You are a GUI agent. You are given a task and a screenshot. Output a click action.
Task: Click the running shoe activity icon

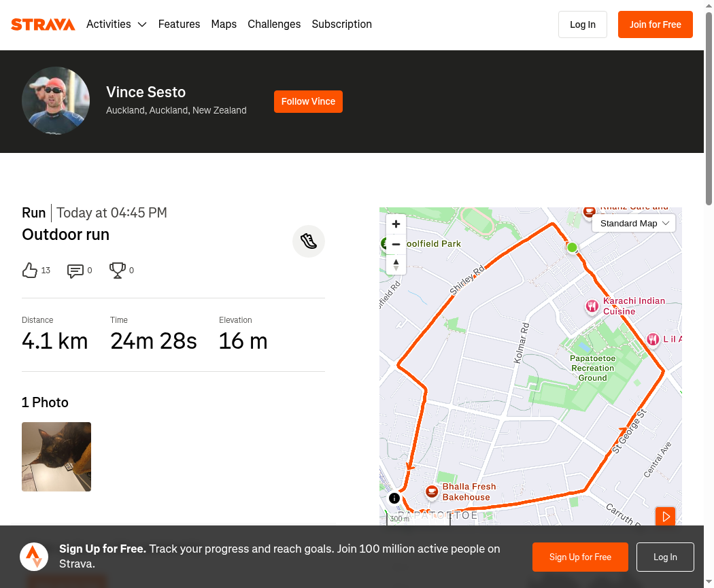click(x=309, y=241)
